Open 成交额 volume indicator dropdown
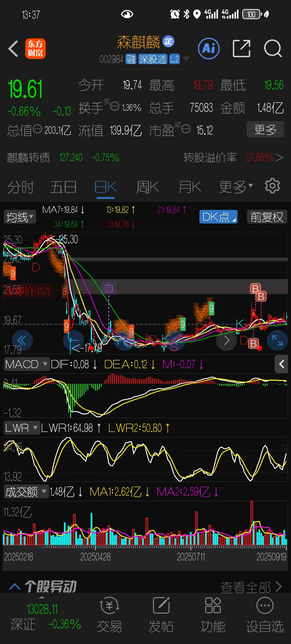 click(26, 492)
